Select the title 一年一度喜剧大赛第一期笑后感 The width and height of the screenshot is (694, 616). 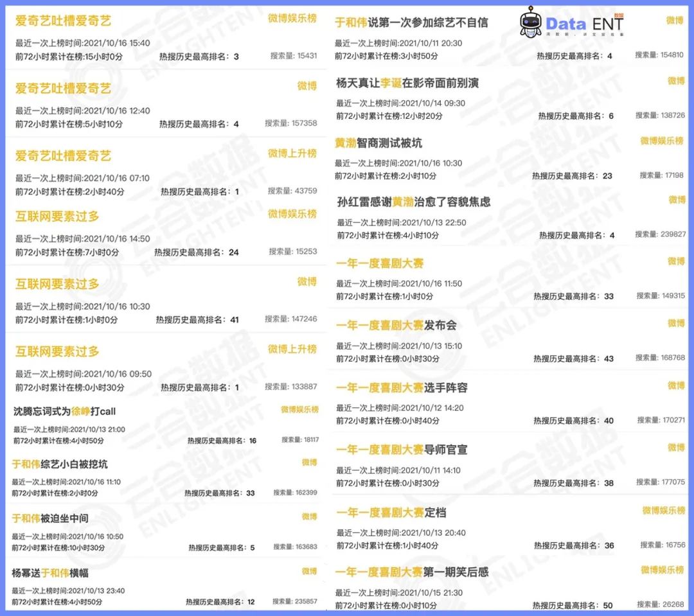point(412,572)
